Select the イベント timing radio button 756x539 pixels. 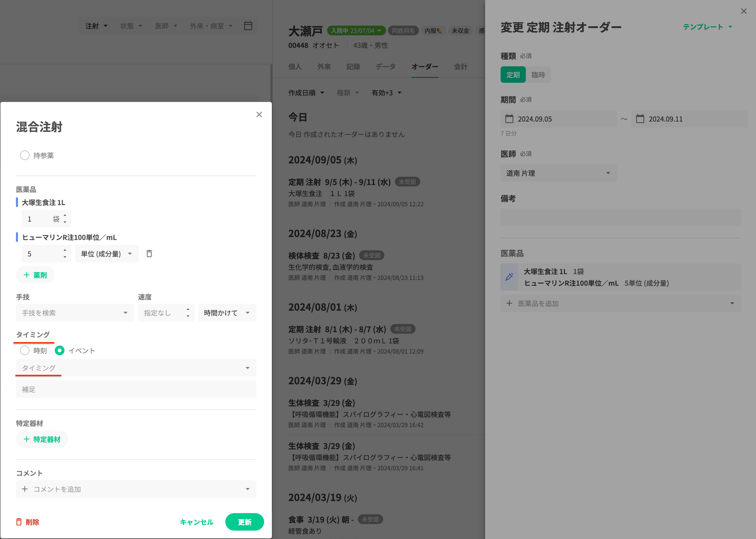click(59, 351)
